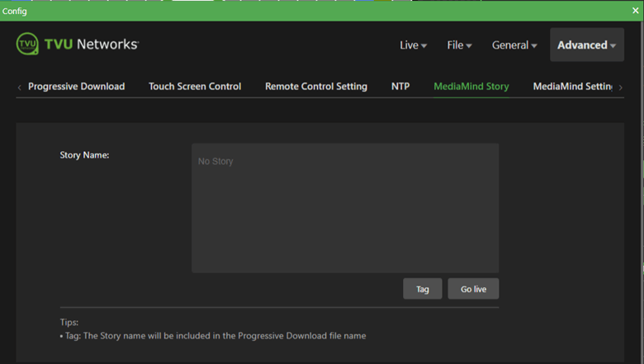Open the Touch Screen Control tab
The height and width of the screenshot is (364, 644).
coord(195,86)
